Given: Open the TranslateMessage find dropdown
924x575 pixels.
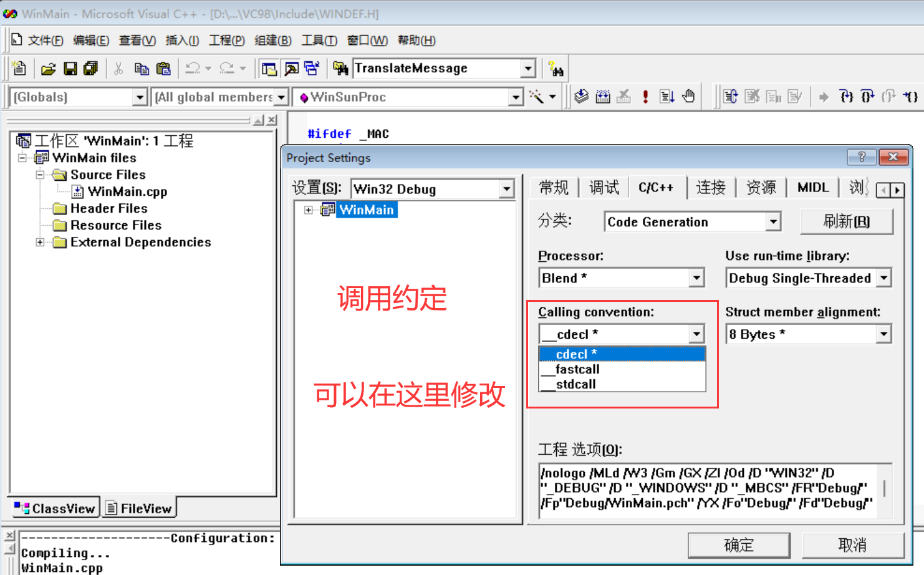Looking at the screenshot, I should pyautogui.click(x=528, y=69).
